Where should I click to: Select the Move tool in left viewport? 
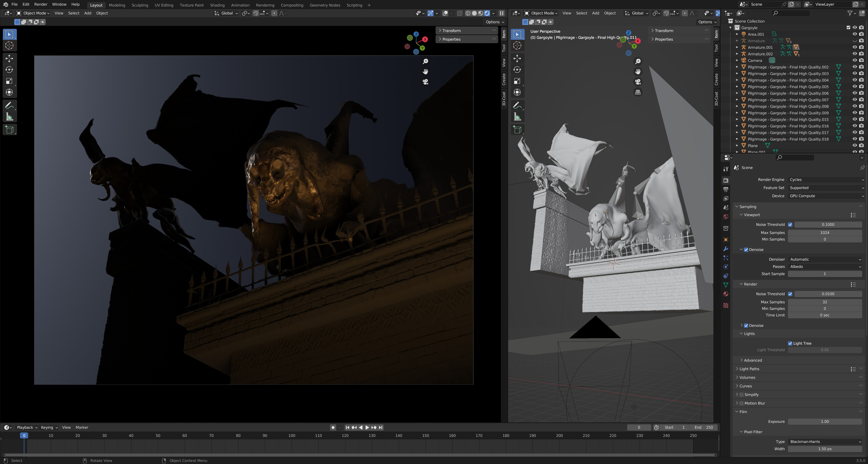pyautogui.click(x=9, y=59)
